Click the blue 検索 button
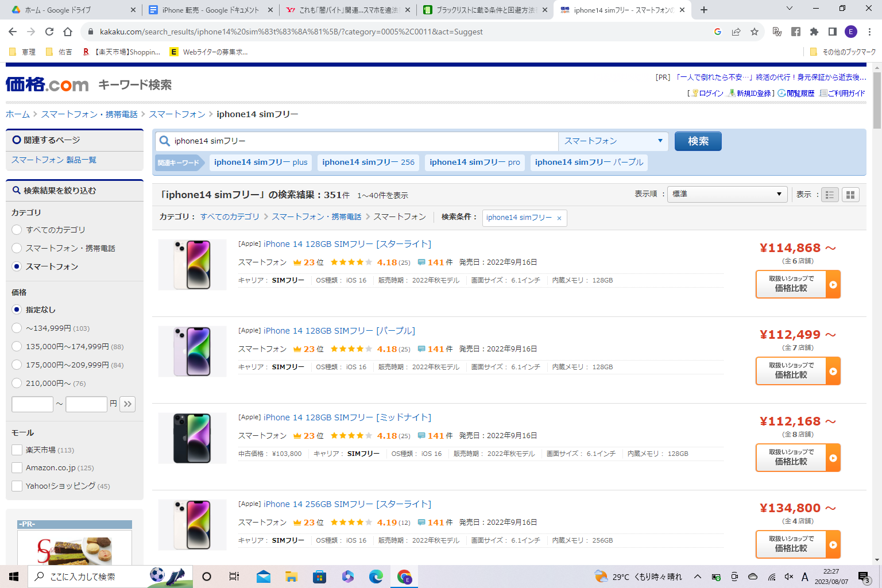This screenshot has width=882, height=588. pos(698,141)
